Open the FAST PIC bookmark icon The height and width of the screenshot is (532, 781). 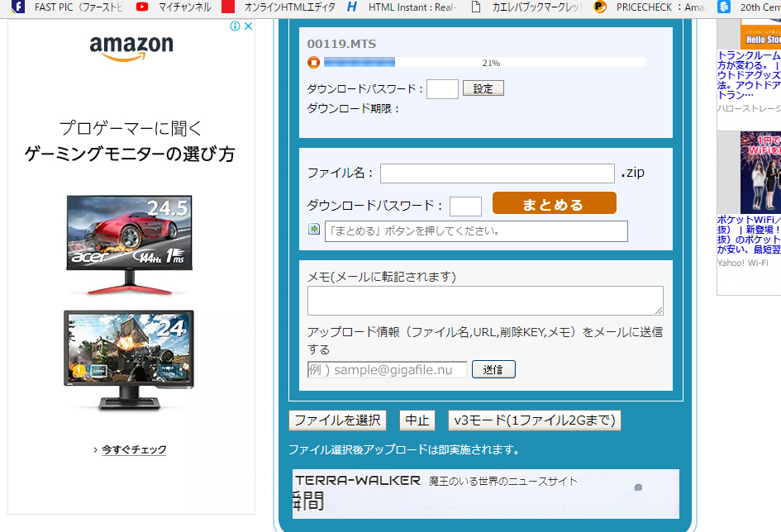coord(18,7)
